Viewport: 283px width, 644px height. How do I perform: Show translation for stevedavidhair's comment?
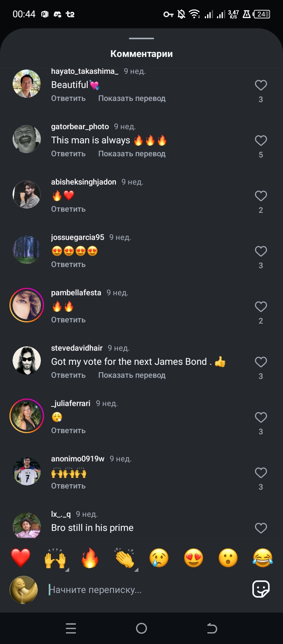coord(132,375)
